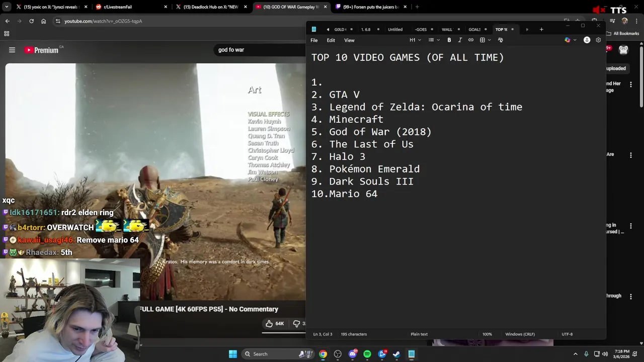Toggle italic formatting in Notepad
The image size is (644, 362).
pos(460,40)
